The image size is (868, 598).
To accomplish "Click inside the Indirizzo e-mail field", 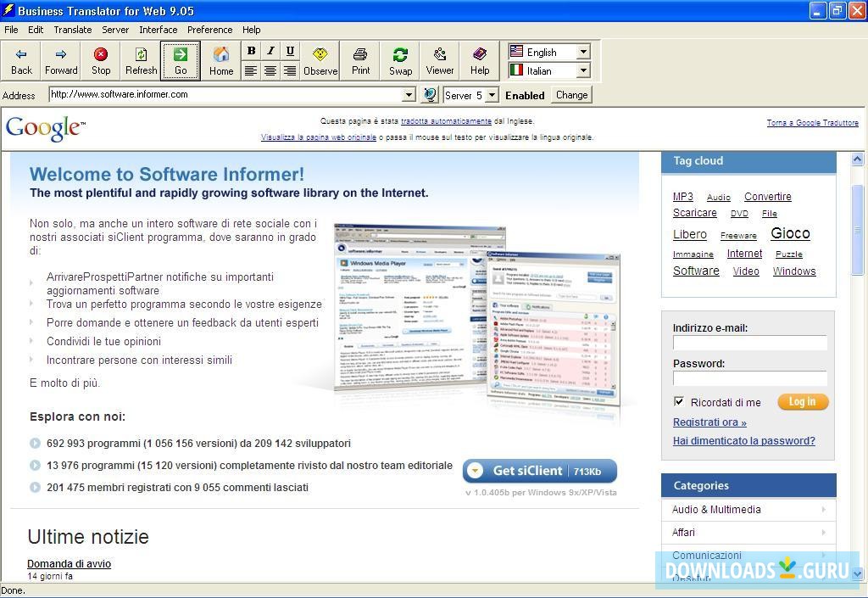I will click(749, 343).
